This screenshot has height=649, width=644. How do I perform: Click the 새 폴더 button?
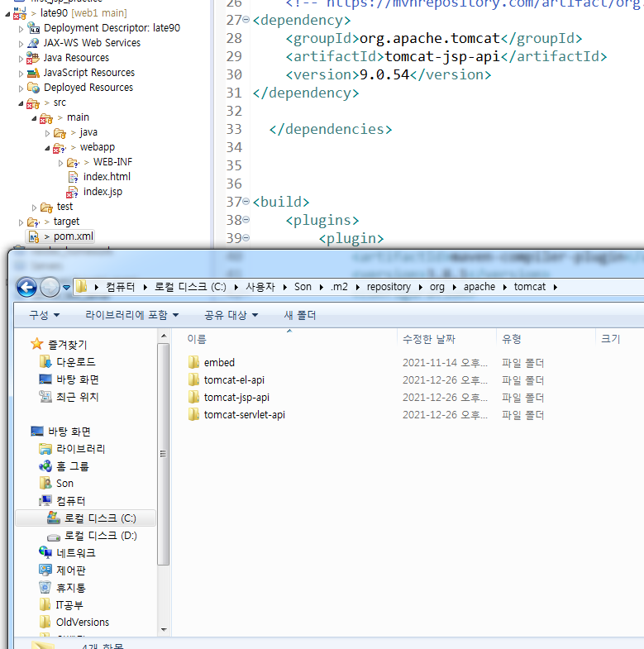pos(299,315)
